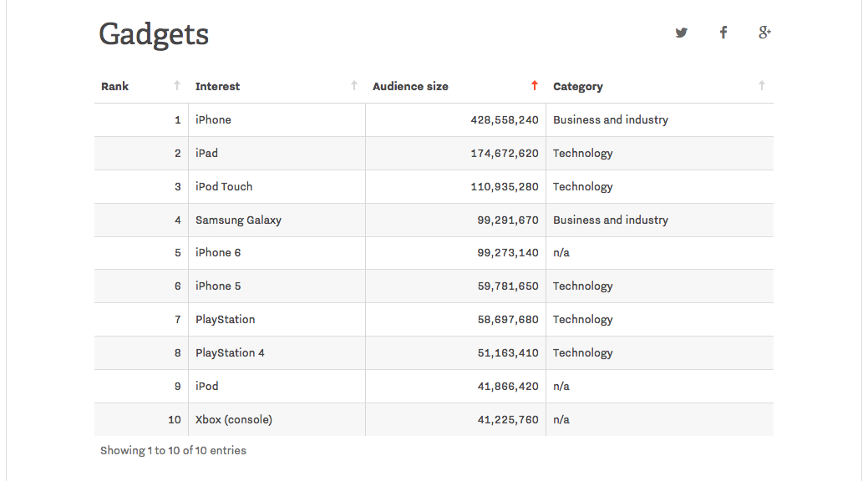This screenshot has width=868, height=481.
Task: Sort table by Category header
Action: point(578,87)
